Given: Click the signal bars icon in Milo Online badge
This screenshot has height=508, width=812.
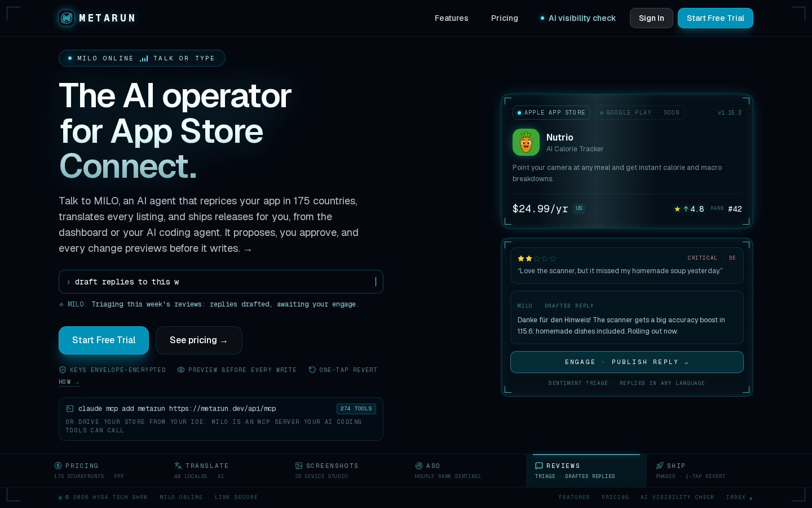Looking at the screenshot, I should pos(144,58).
